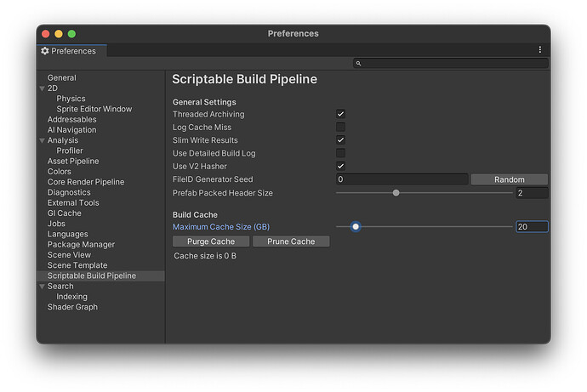Click the Prune Cache button
This screenshot has width=587, height=392.
291,241
